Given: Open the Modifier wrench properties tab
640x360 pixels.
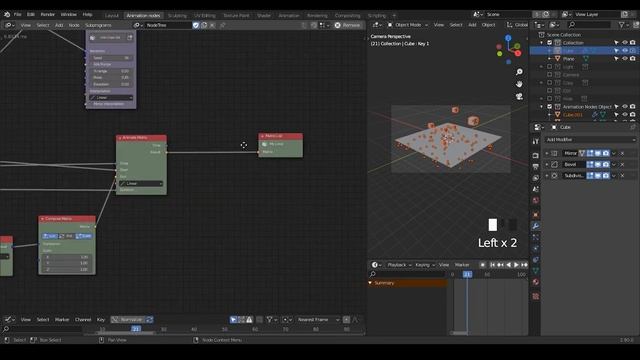Looking at the screenshot, I should [x=536, y=226].
